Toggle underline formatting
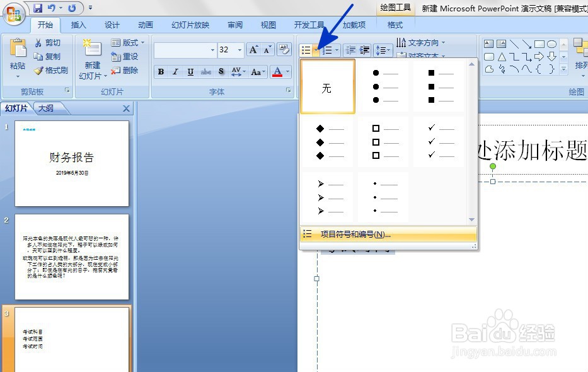This screenshot has height=372, width=588. pos(190,72)
